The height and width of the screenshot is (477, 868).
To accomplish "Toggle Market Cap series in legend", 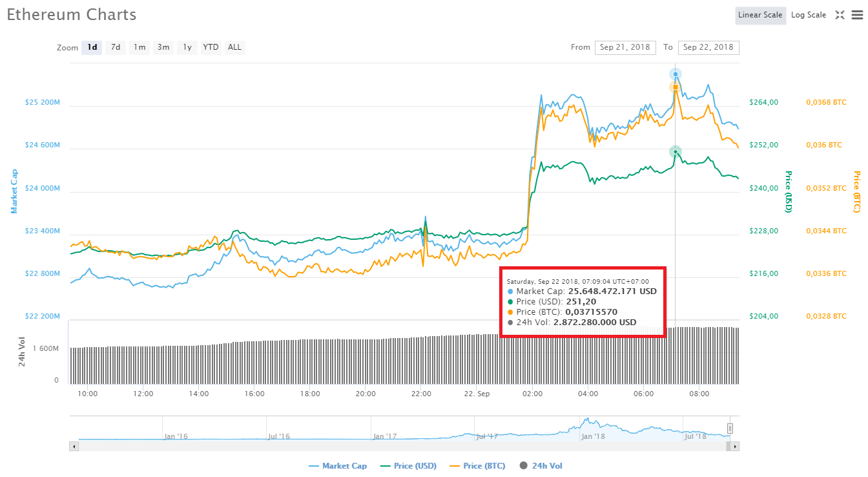I will pyautogui.click(x=338, y=466).
